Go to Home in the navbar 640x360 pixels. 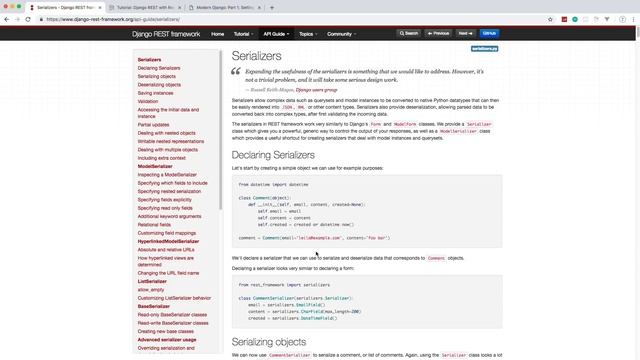[218, 34]
